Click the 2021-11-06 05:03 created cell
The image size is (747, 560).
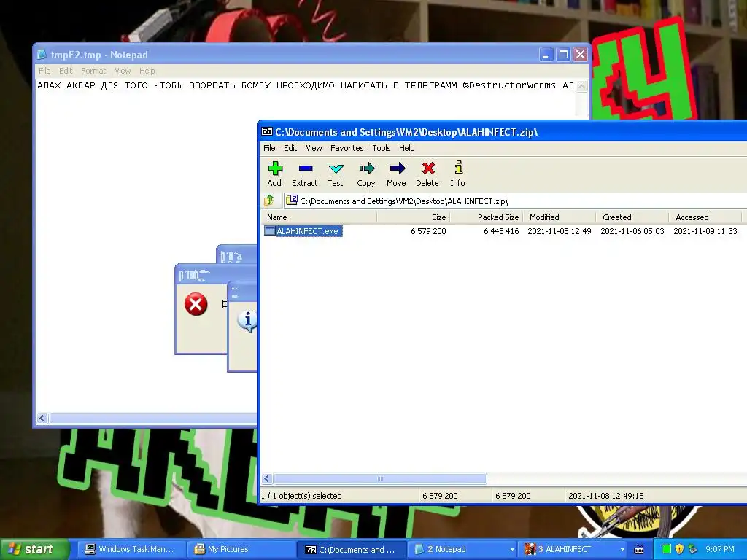click(x=632, y=231)
